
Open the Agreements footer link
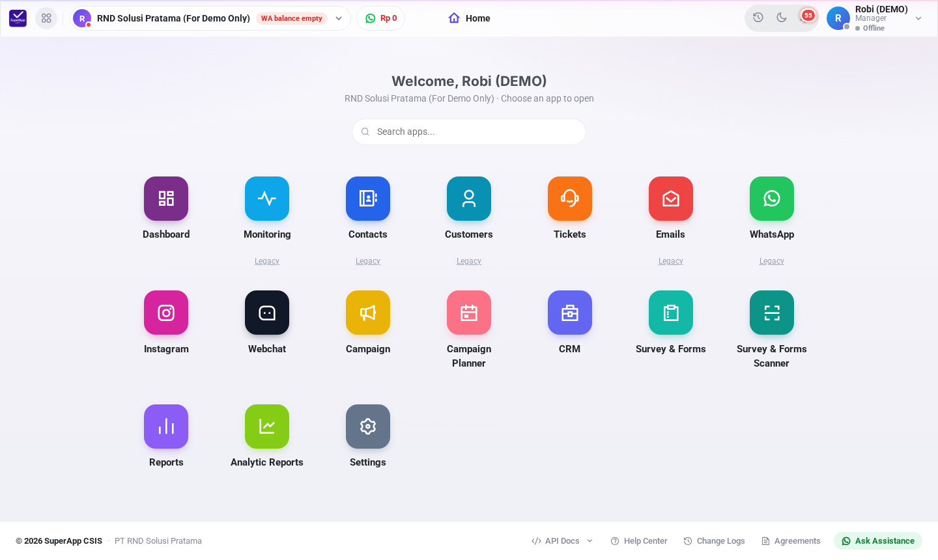click(x=791, y=541)
